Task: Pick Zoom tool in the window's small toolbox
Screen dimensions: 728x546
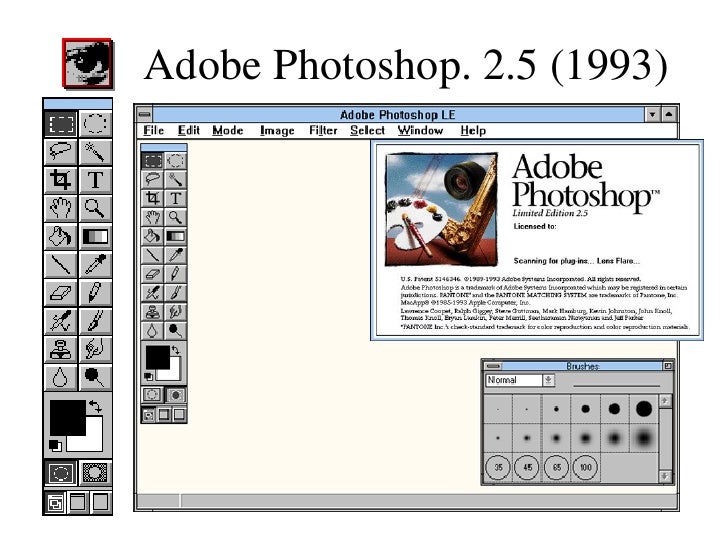Action: 176,217
